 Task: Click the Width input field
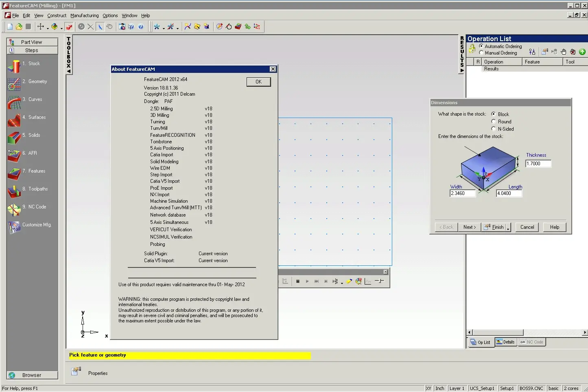tap(463, 193)
